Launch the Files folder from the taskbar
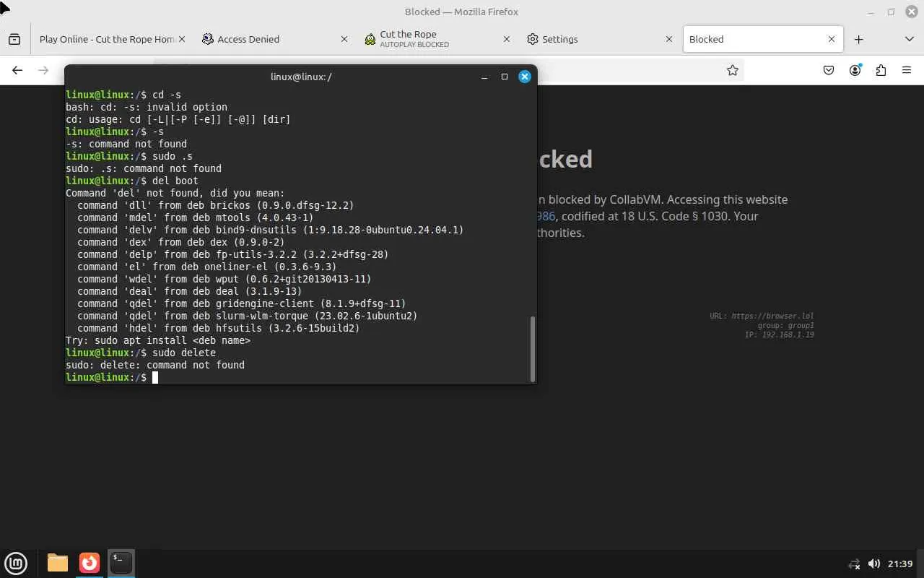This screenshot has height=578, width=924. click(x=58, y=562)
